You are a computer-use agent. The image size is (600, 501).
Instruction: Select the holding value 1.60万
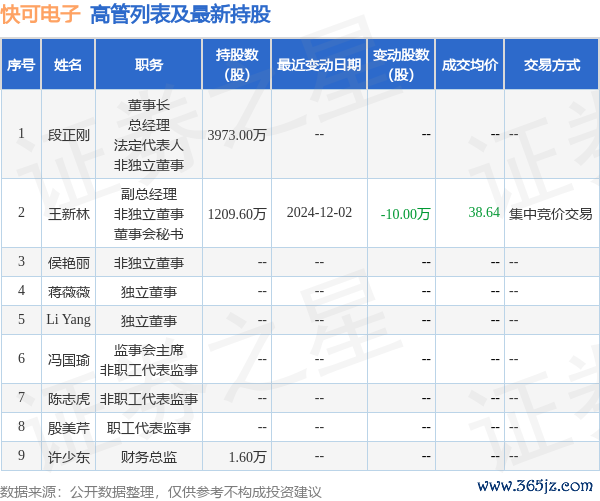[x=247, y=457]
